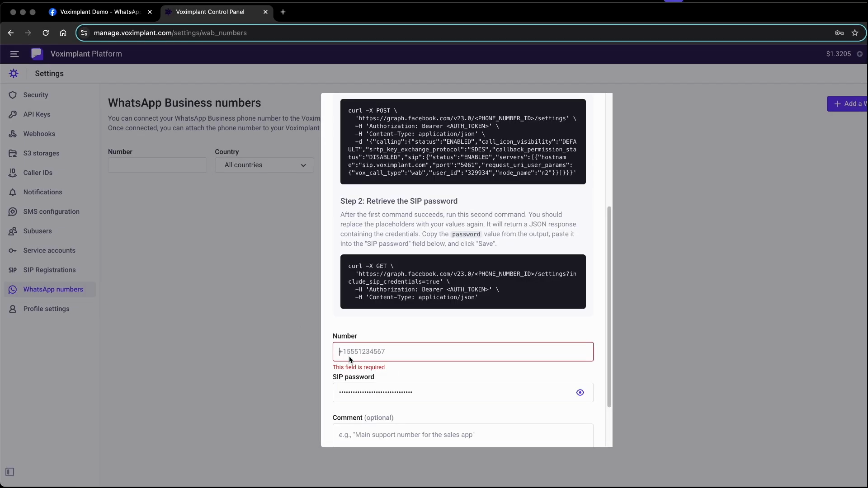This screenshot has height=488, width=868.
Task: Expand the All countries dropdown
Action: tap(264, 165)
